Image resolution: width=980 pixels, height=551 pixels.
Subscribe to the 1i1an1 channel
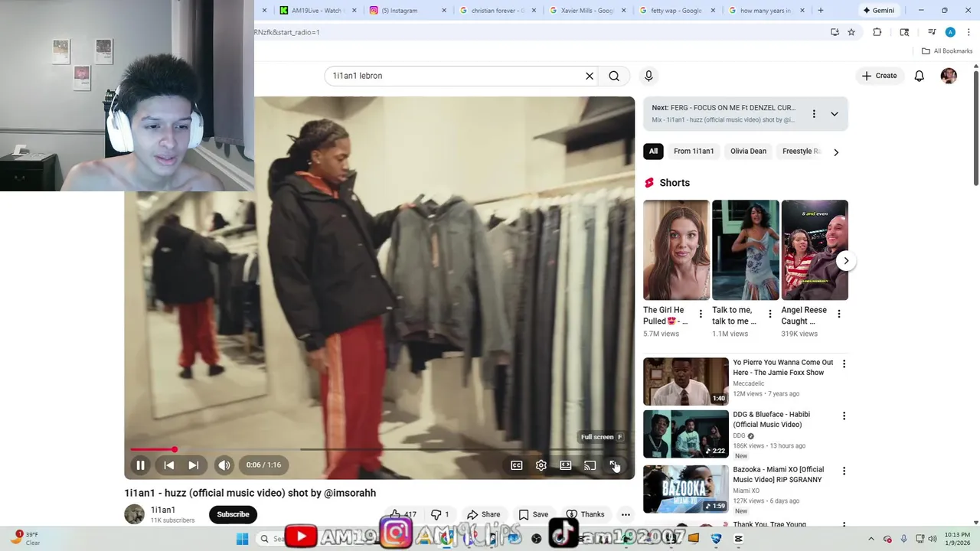pyautogui.click(x=233, y=514)
